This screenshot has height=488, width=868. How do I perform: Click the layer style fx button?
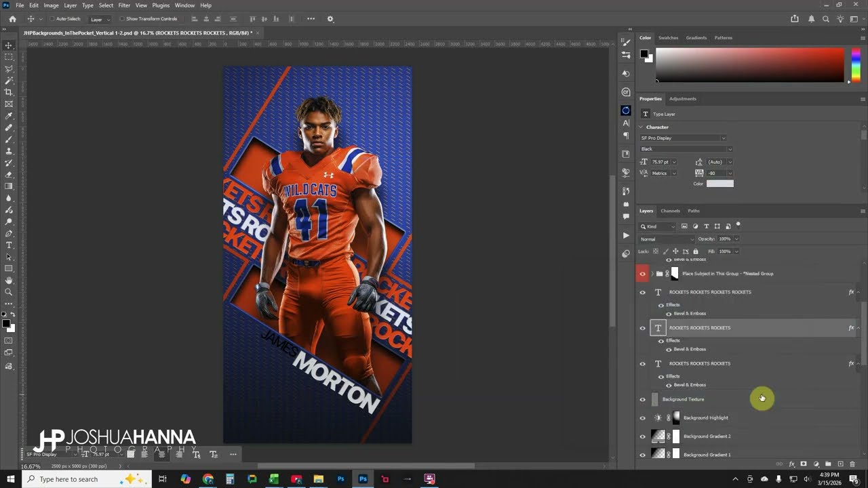(x=791, y=464)
